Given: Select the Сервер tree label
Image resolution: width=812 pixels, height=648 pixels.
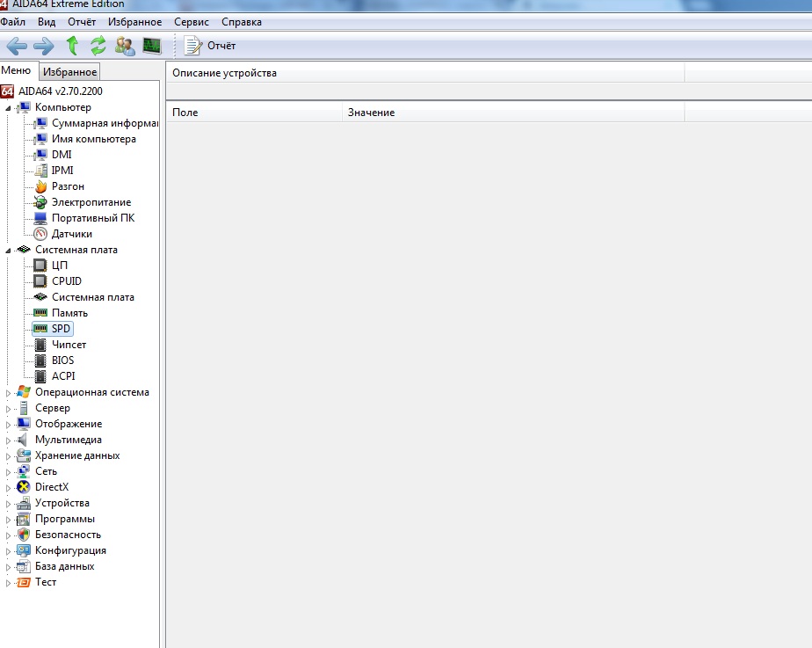Looking at the screenshot, I should (53, 408).
